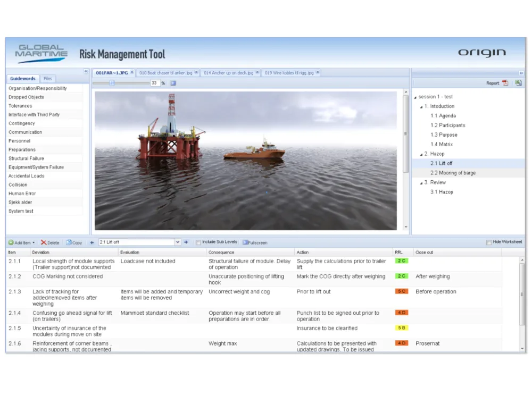
Task: Collapse the 1. Intoduction tree node
Action: click(x=420, y=106)
